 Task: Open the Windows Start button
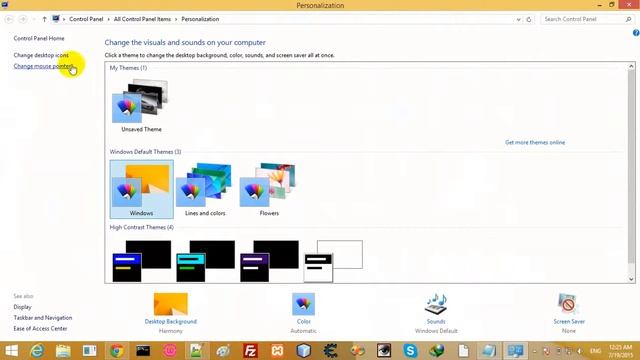click(11, 351)
